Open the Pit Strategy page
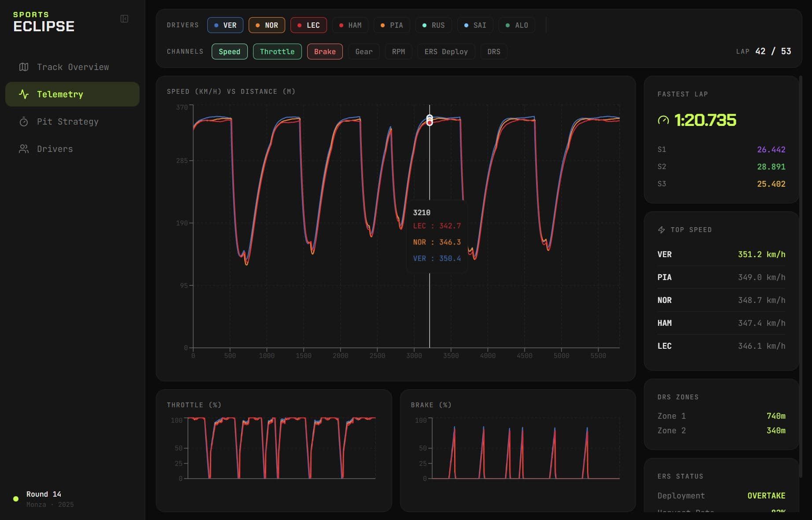The image size is (812, 520). [72, 122]
